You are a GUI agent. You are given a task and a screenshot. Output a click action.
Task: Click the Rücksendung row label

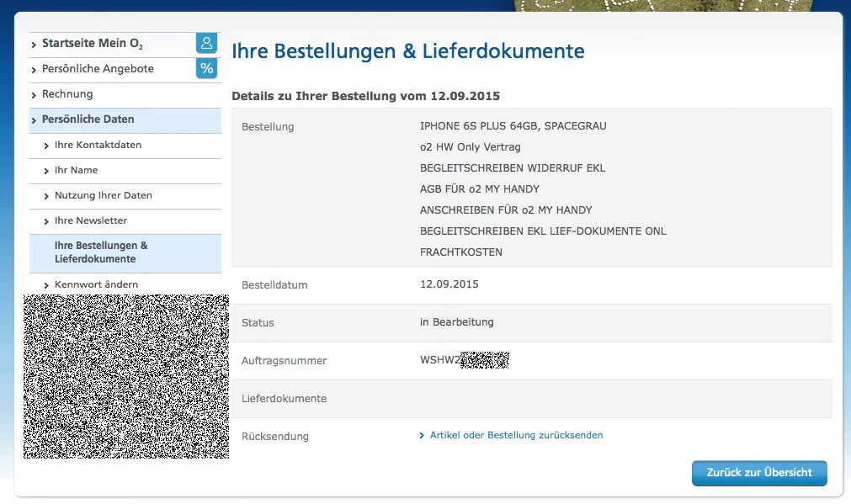(274, 436)
